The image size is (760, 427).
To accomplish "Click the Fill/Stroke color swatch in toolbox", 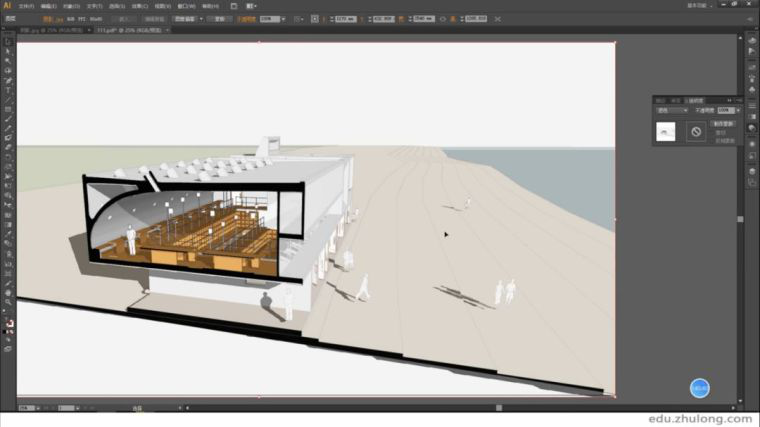I will pos(9,323).
